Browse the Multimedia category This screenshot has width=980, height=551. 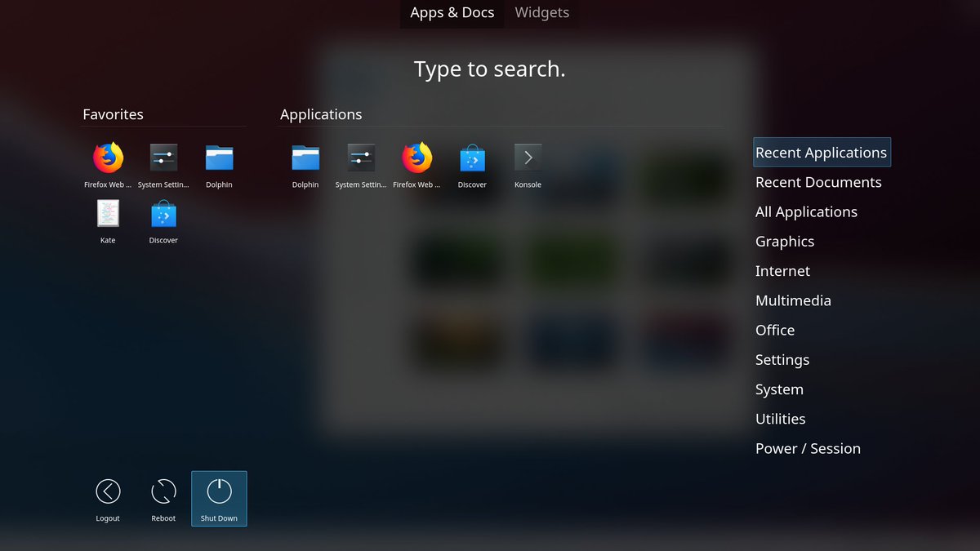click(x=793, y=300)
